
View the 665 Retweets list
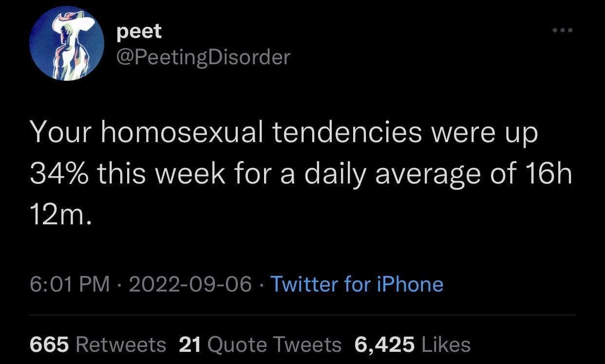[98, 345]
